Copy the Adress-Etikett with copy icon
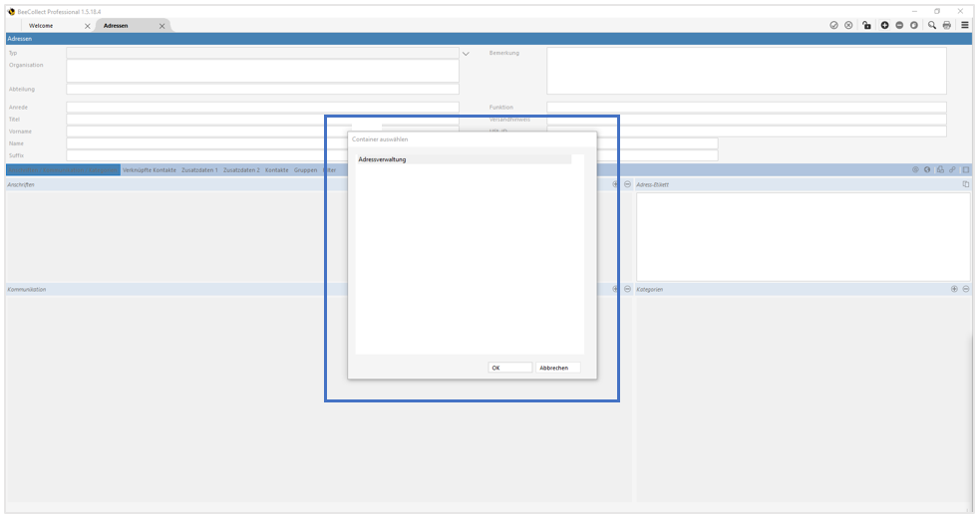 click(x=965, y=184)
